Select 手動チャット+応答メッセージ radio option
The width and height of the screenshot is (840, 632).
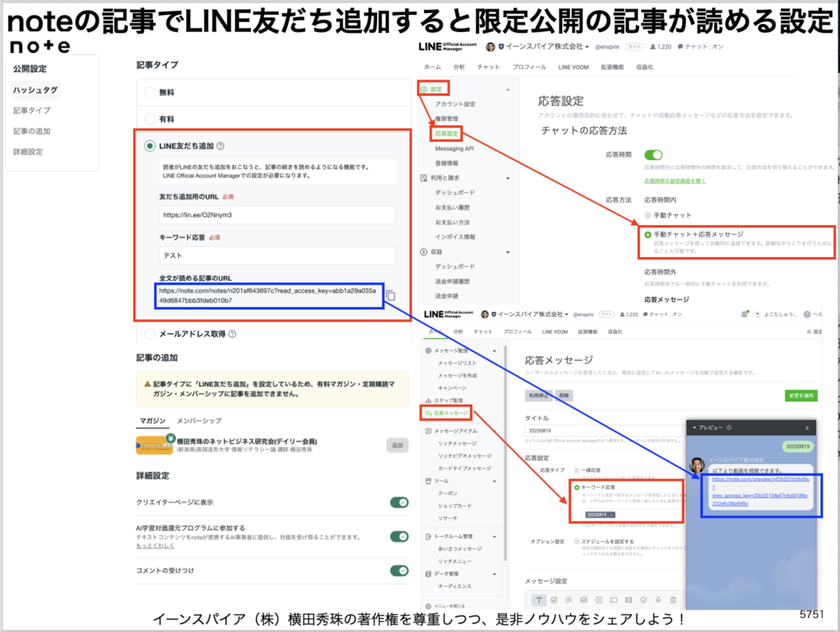(648, 234)
